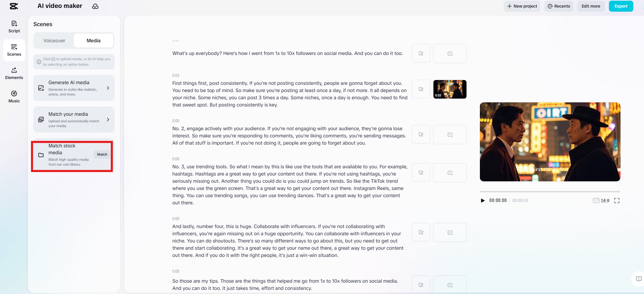The height and width of the screenshot is (294, 644).
Task: Switch to the Voiceover tab
Action: point(54,41)
